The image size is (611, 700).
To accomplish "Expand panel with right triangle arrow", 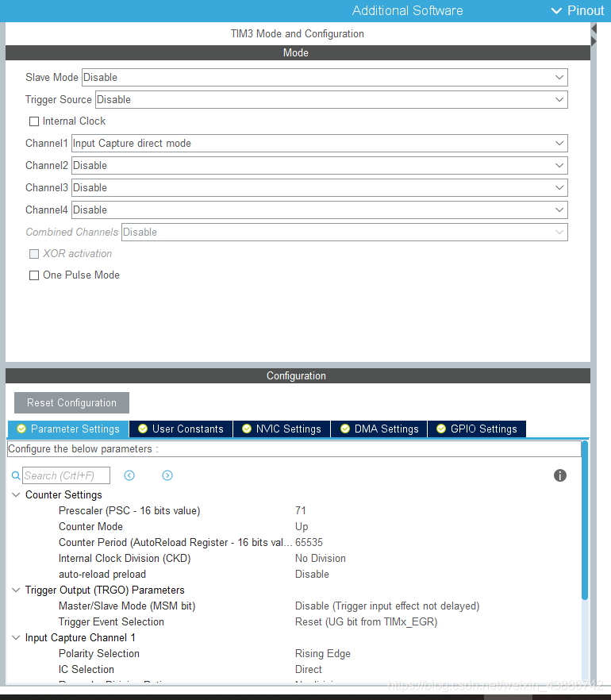I will click(x=594, y=41).
